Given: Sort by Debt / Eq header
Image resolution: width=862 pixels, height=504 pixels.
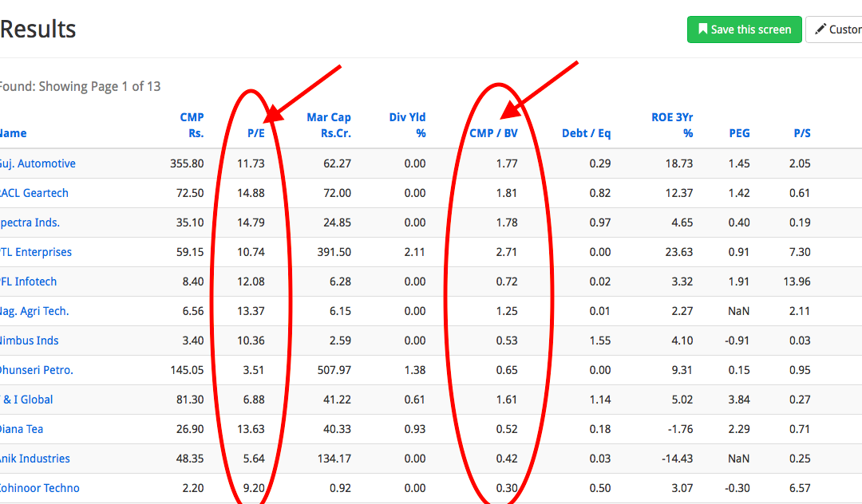Looking at the screenshot, I should [586, 133].
